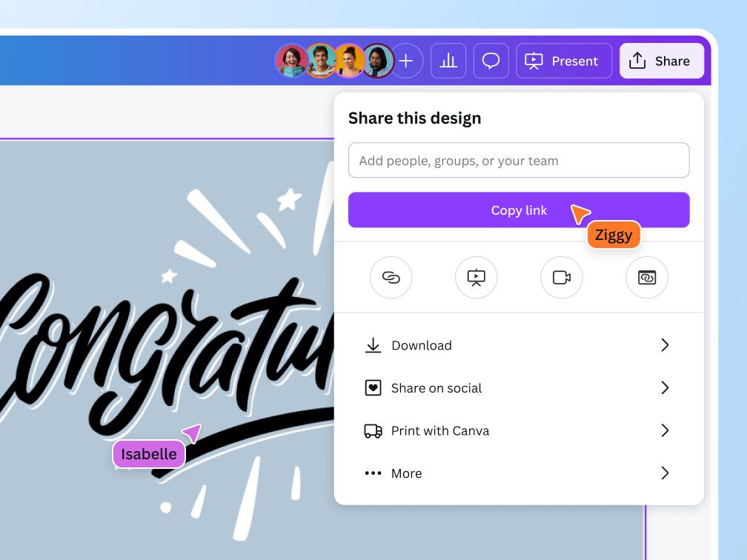Click the purple Copy link button
Viewport: 747px width, 560px height.
coord(519,210)
